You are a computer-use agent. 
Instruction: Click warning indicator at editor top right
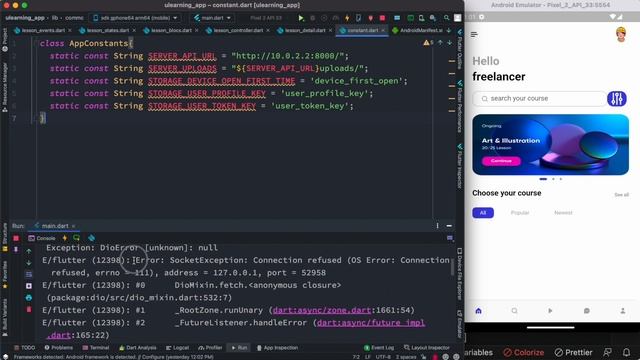428,42
